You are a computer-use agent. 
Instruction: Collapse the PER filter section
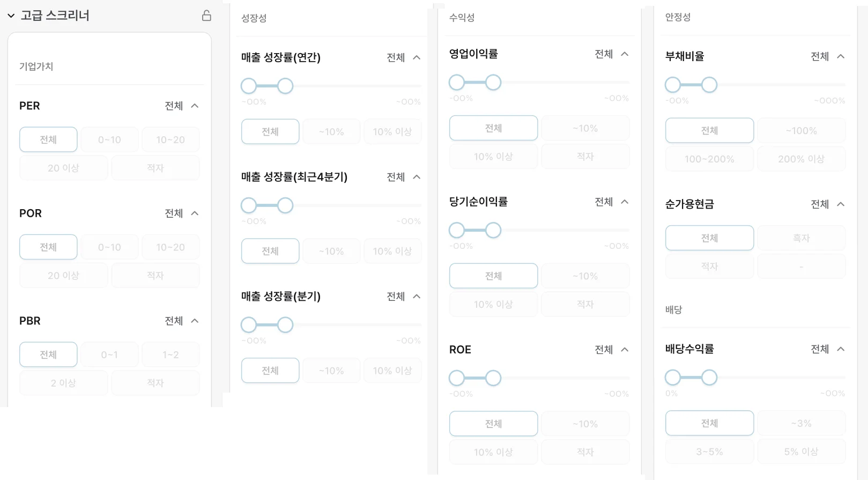click(x=195, y=106)
